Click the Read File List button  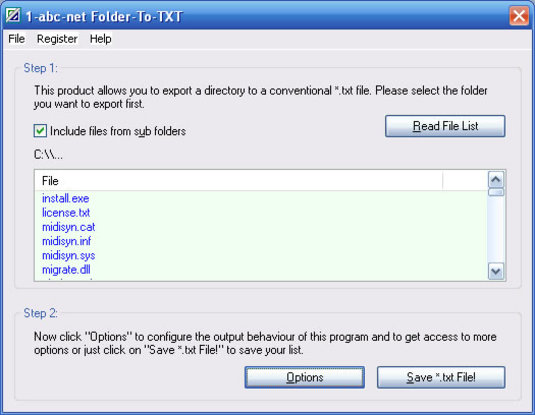[445, 126]
